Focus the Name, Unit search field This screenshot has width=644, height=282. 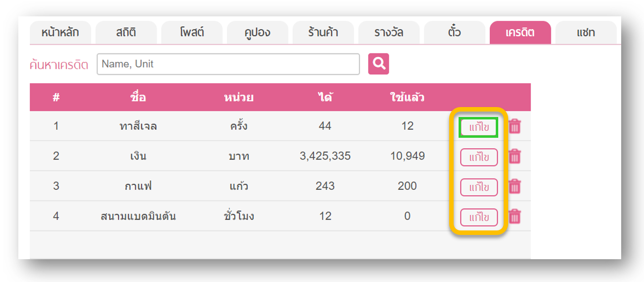click(228, 64)
